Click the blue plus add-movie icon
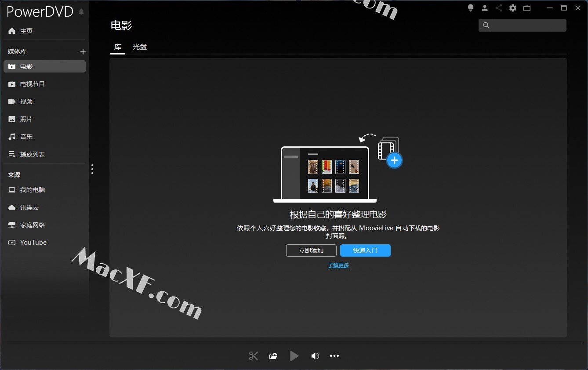 pos(394,160)
